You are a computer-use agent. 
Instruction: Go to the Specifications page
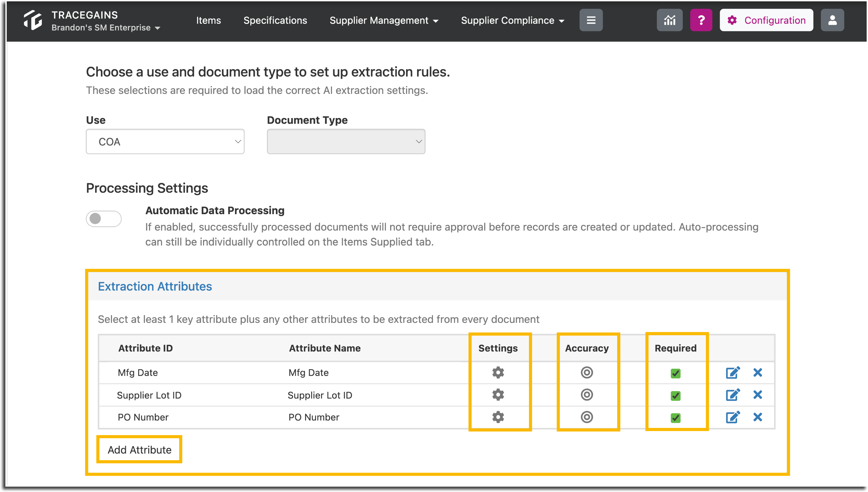tap(275, 20)
